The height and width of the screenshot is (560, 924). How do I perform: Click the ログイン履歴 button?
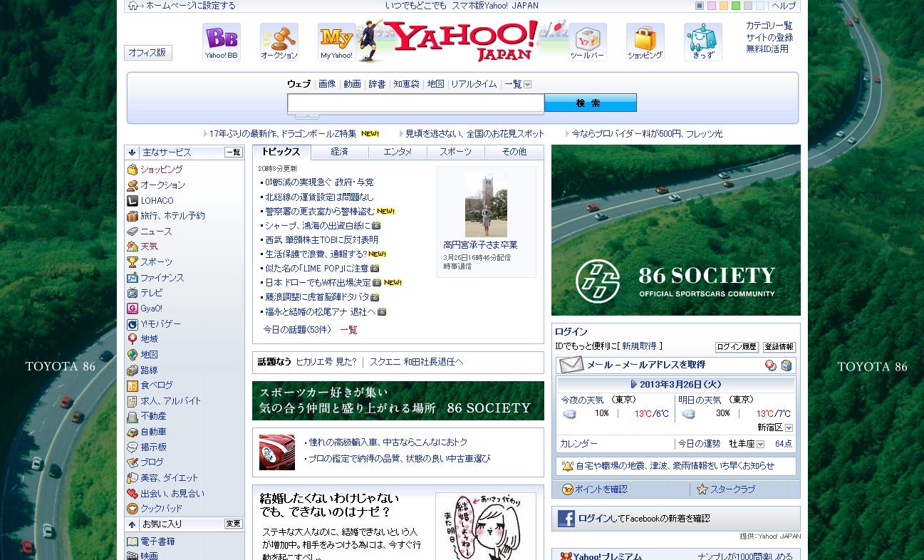[x=737, y=348]
